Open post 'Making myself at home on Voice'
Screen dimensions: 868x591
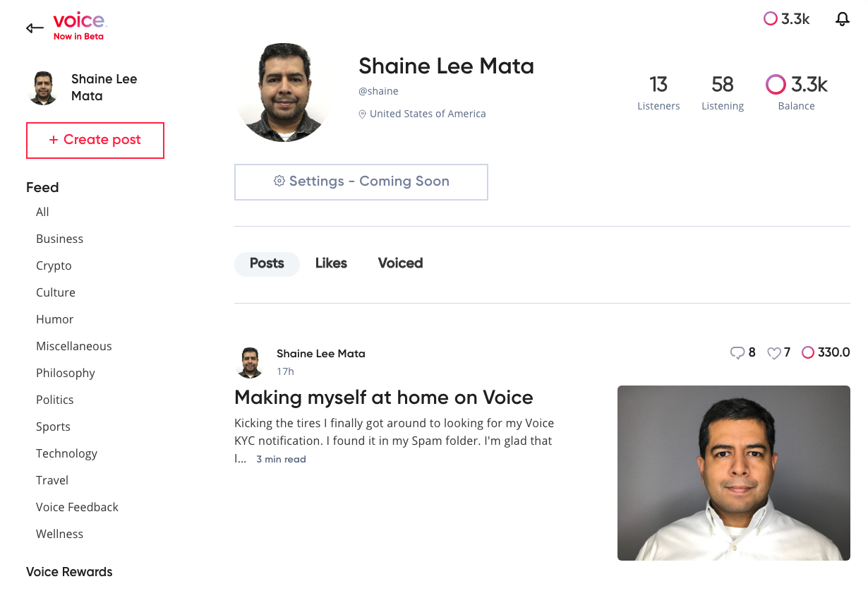coord(383,398)
